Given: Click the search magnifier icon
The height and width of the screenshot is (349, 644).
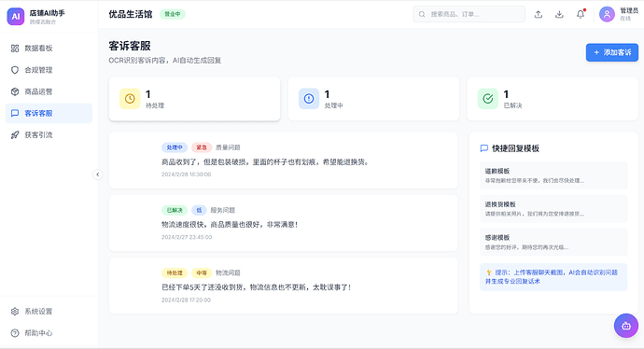Looking at the screenshot, I should [422, 14].
